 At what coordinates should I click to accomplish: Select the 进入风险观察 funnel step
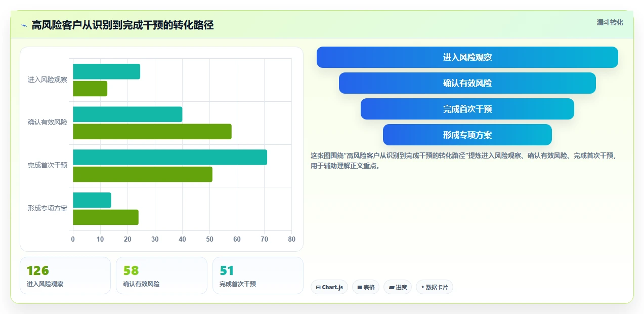tap(467, 57)
